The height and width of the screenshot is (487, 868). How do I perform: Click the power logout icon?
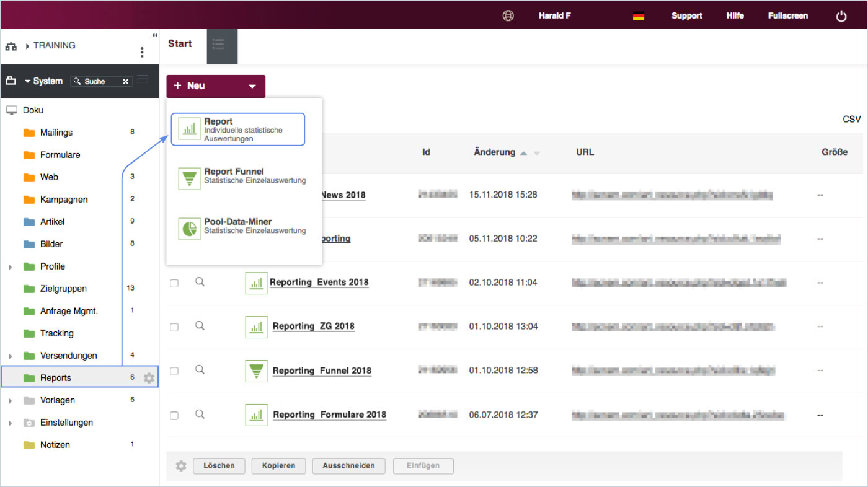(841, 17)
